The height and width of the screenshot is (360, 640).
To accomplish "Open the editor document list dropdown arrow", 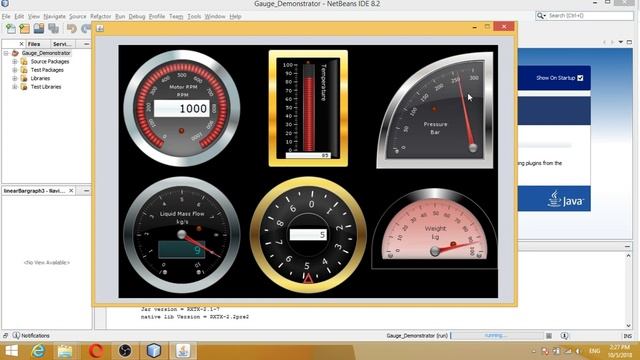I will click(621, 42).
